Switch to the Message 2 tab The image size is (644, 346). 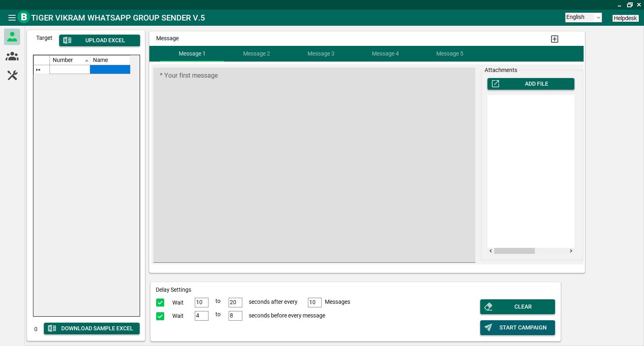[256, 54]
